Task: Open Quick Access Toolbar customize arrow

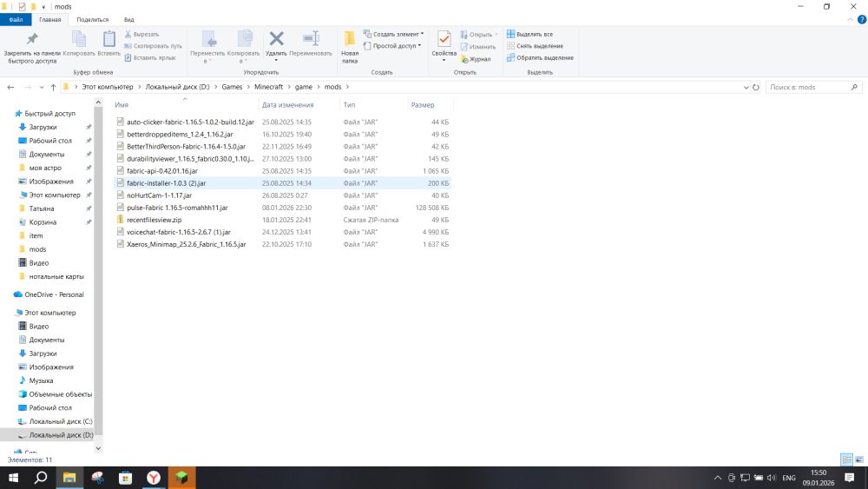Action: point(43,7)
